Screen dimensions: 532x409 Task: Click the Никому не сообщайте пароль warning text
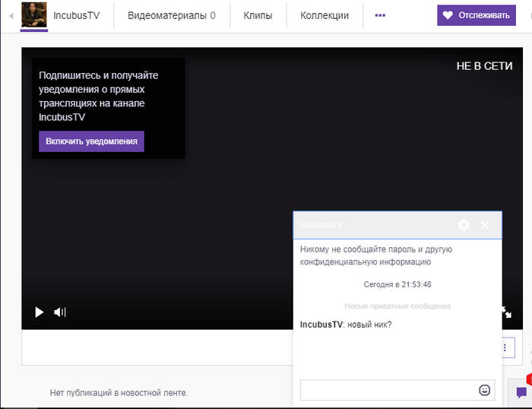376,255
